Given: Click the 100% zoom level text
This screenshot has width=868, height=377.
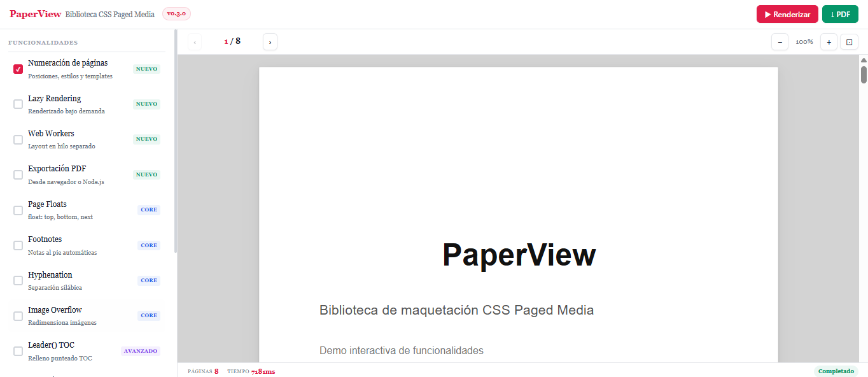Looking at the screenshot, I should click(x=804, y=42).
